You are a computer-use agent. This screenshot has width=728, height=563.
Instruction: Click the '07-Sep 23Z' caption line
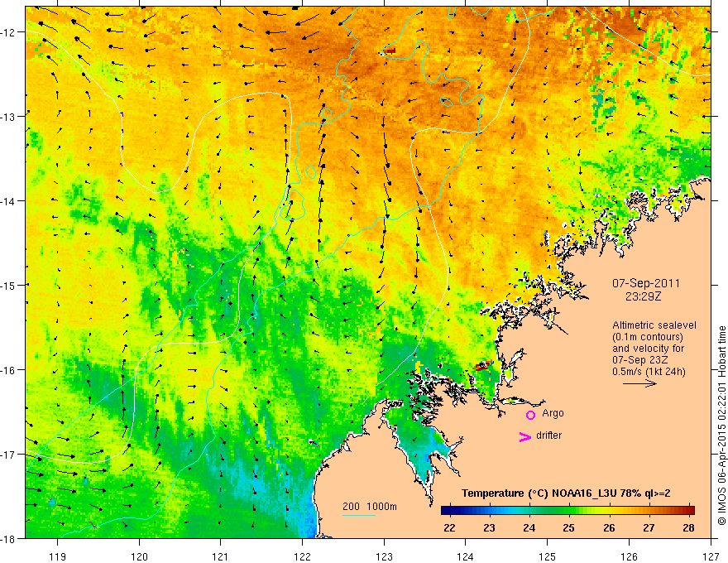click(x=639, y=360)
